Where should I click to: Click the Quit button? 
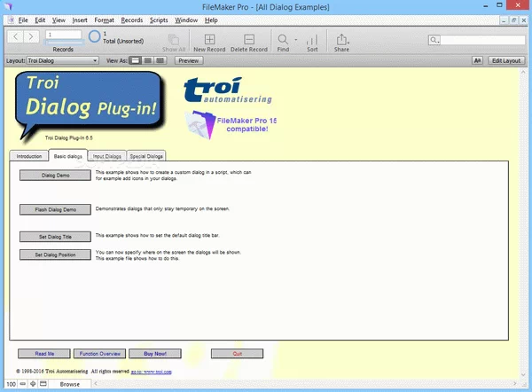pyautogui.click(x=237, y=354)
